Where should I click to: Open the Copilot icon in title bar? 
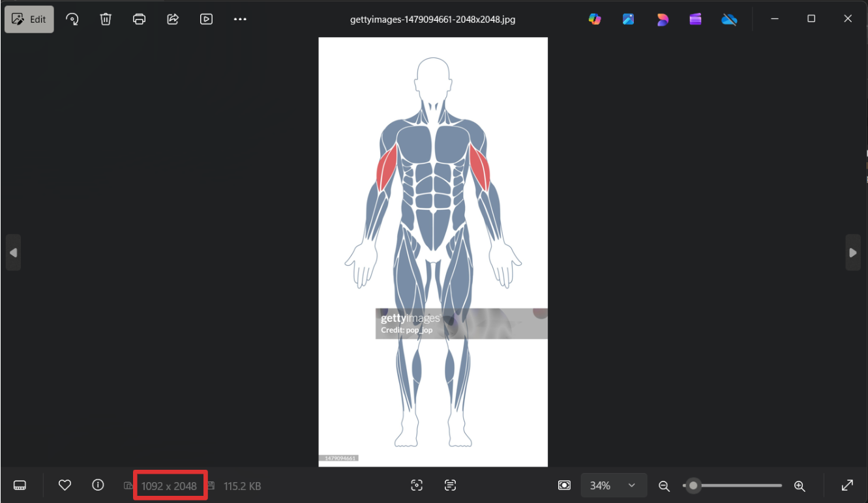(x=595, y=19)
